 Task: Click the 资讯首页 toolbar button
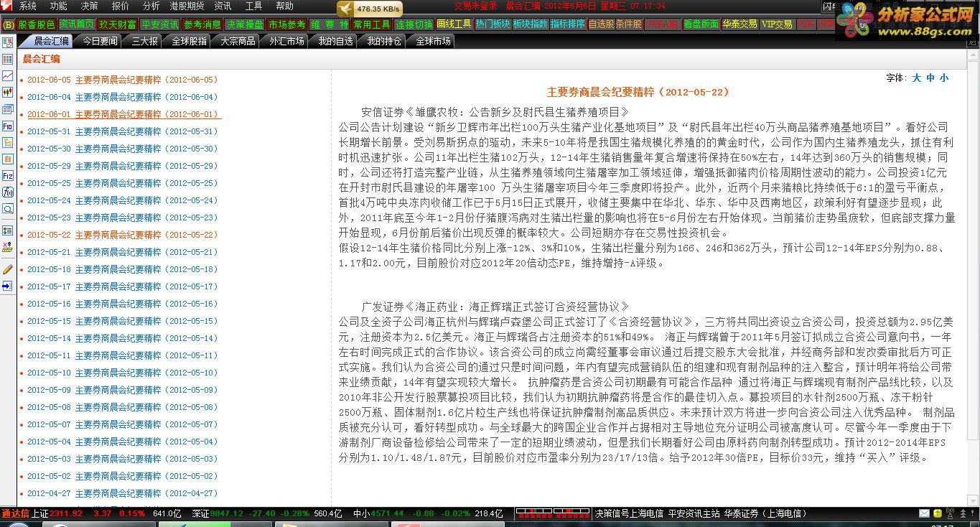(77, 24)
